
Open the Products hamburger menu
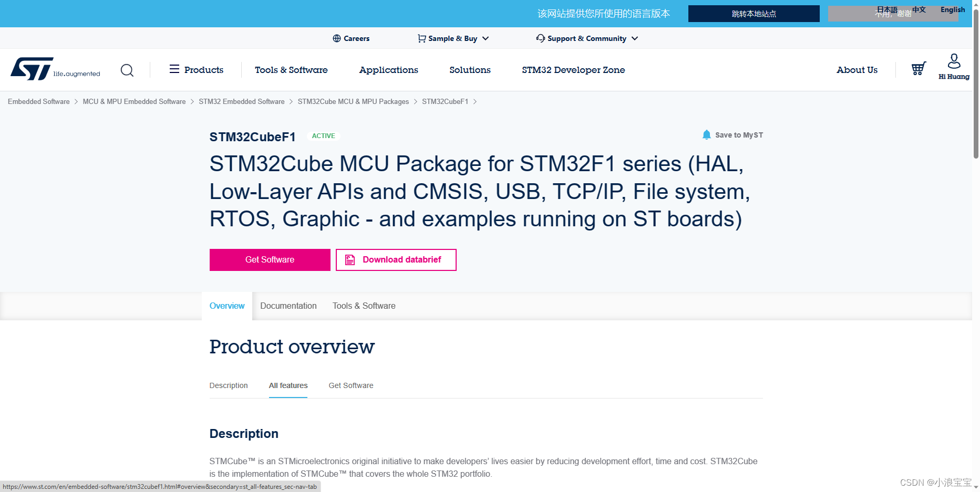[x=196, y=70]
